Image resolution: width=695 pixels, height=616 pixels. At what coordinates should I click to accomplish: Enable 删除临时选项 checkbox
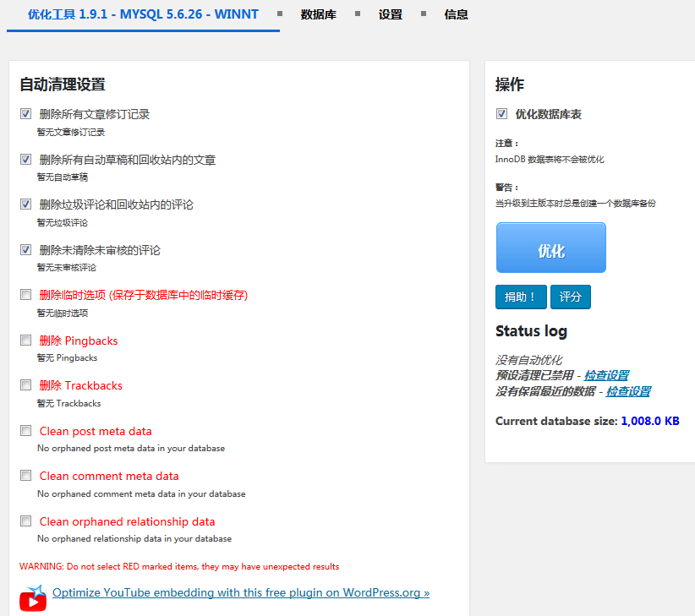(x=26, y=295)
